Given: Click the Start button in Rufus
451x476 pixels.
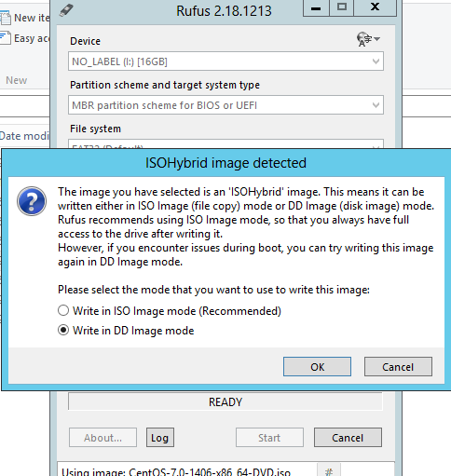Looking at the screenshot, I should [269, 438].
